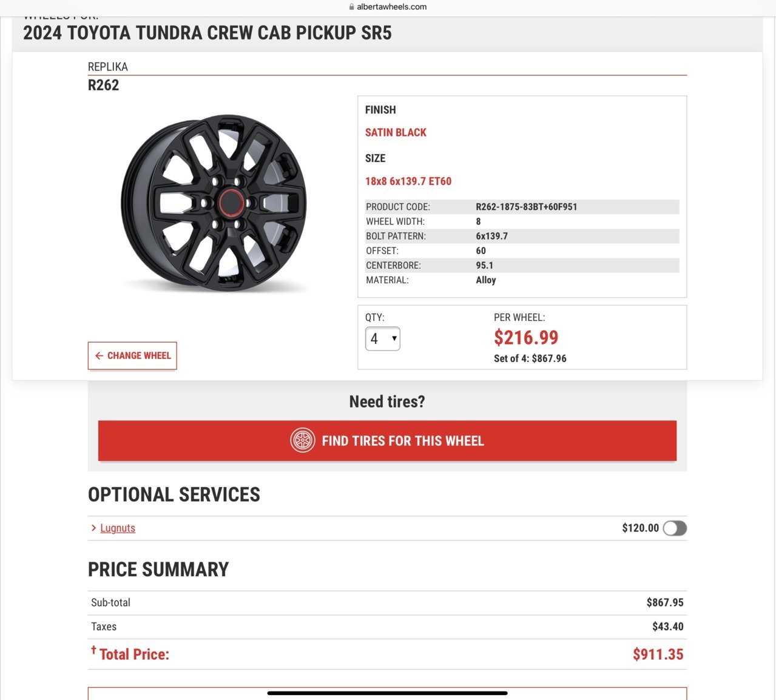This screenshot has height=700, width=776.
Task: Click Find Tires For This Wheel button
Action: click(x=387, y=441)
